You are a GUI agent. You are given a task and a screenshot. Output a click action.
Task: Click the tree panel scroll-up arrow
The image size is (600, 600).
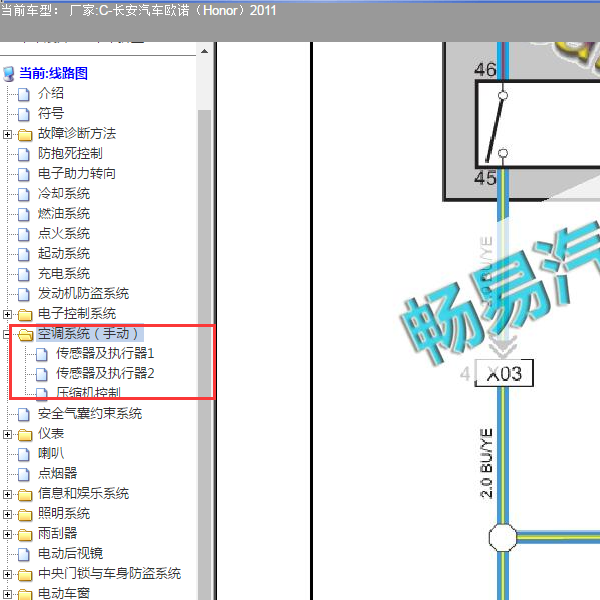click(205, 51)
